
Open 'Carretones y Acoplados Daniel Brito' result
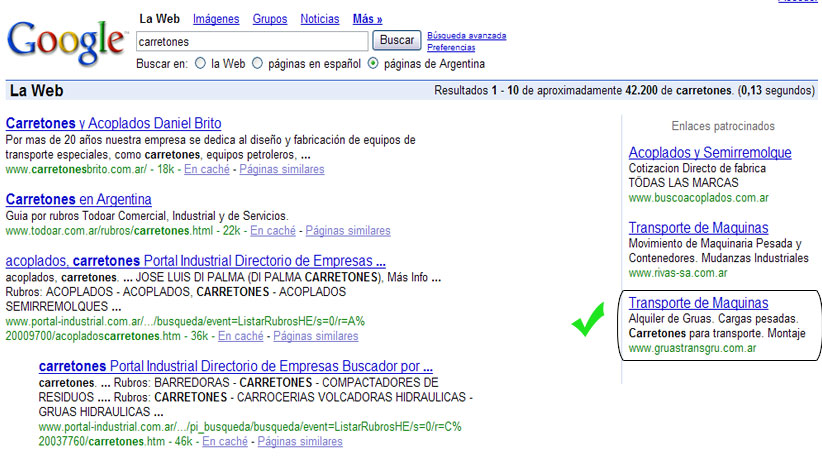tap(113, 123)
